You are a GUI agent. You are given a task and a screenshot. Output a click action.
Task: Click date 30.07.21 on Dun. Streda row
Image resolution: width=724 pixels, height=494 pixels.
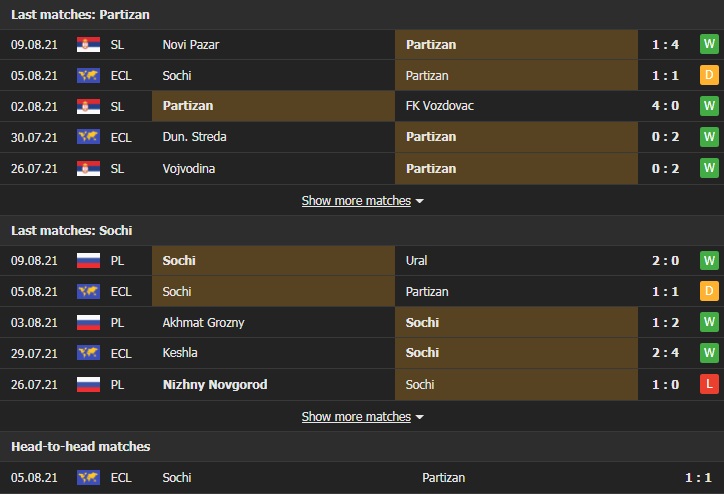tap(34, 138)
